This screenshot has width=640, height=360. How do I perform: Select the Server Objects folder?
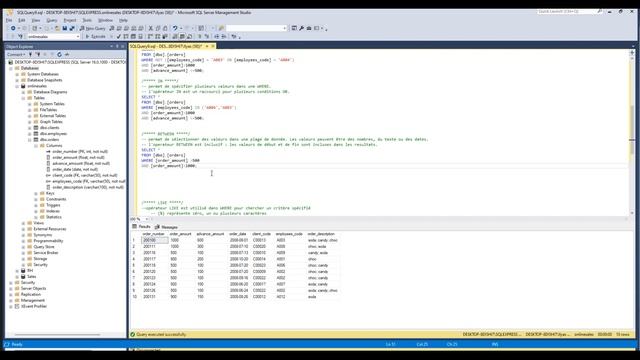click(33, 288)
